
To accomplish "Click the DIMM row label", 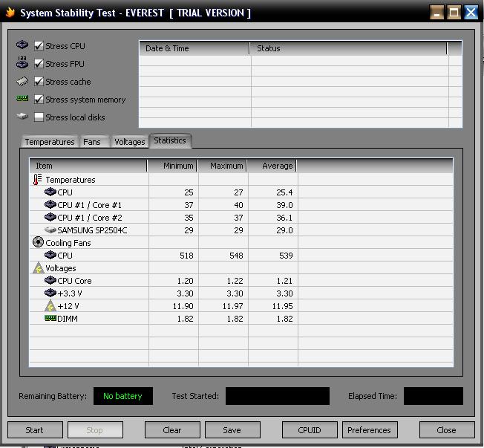I will click(68, 319).
